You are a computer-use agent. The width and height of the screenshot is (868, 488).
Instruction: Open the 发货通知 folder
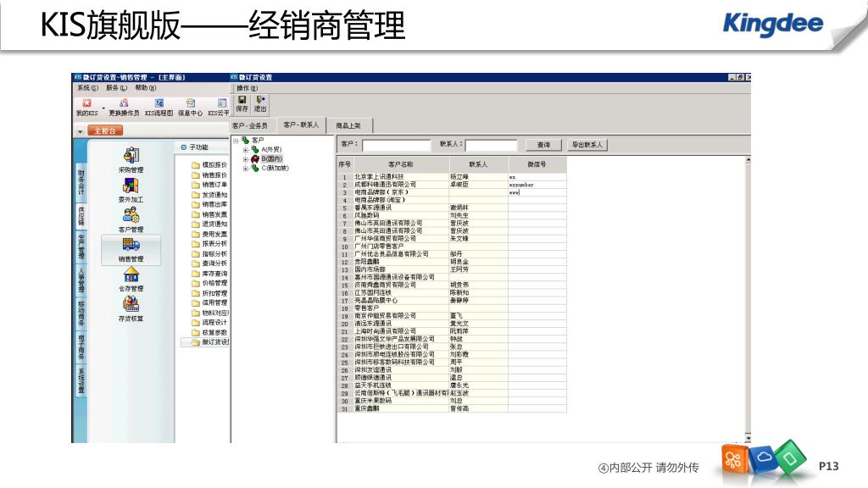tap(209, 195)
